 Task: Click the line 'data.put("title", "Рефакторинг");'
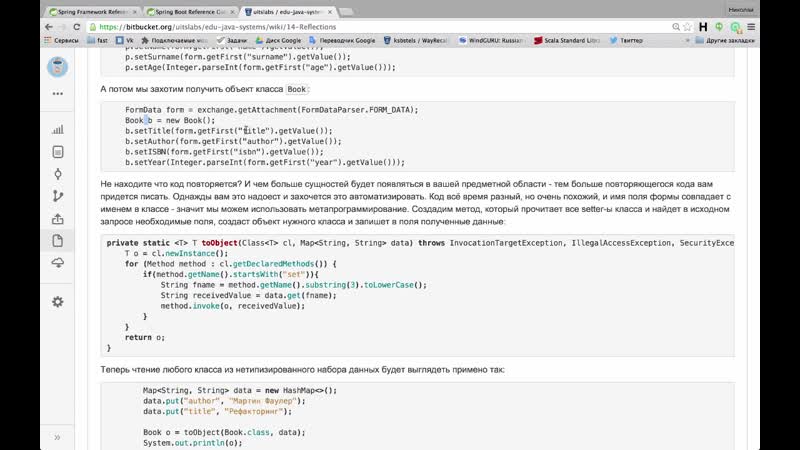[x=217, y=411]
